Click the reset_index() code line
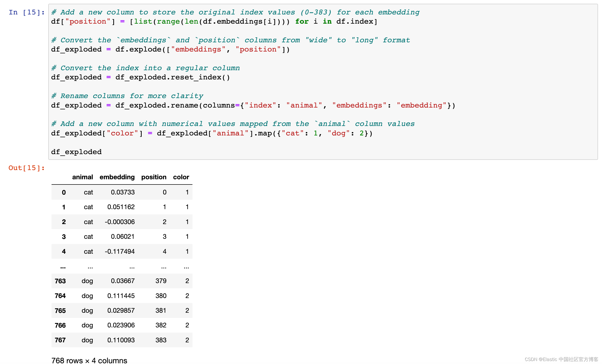Viewport: 602px width, 364px height. tap(140, 77)
